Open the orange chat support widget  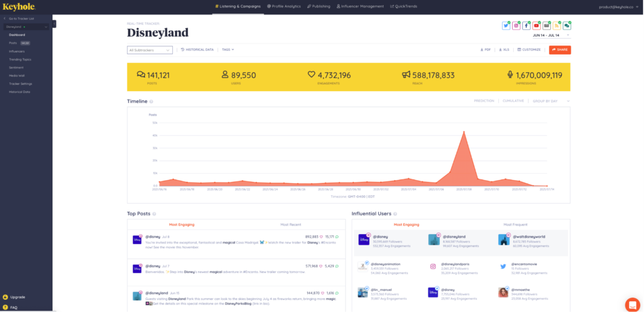coord(632,304)
